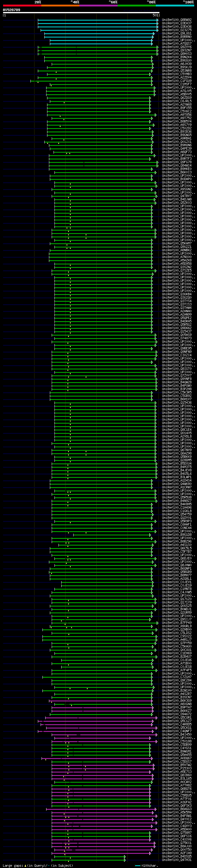The width and height of the screenshot is (197, 868).
Task: Select hit UniRef100_Q758M7
Action: pyautogui.click(x=177, y=833)
